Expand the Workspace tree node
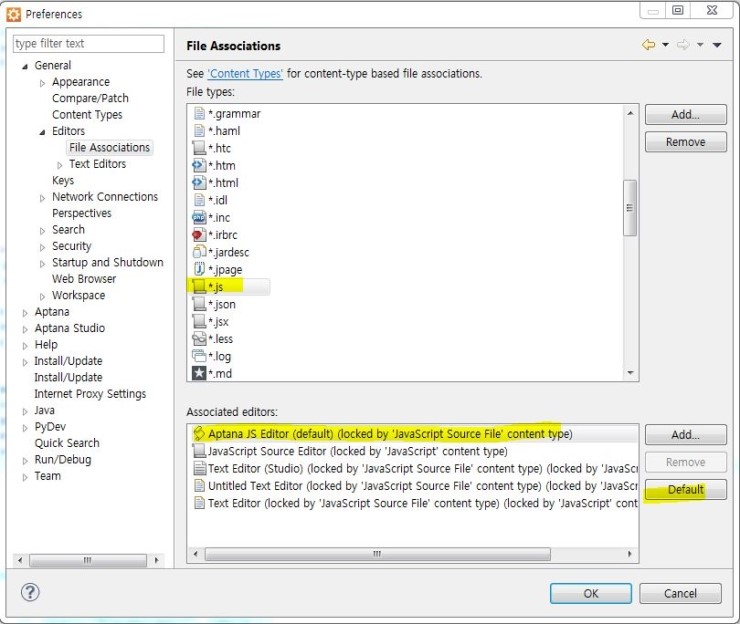This screenshot has height=624, width=740. coord(42,297)
